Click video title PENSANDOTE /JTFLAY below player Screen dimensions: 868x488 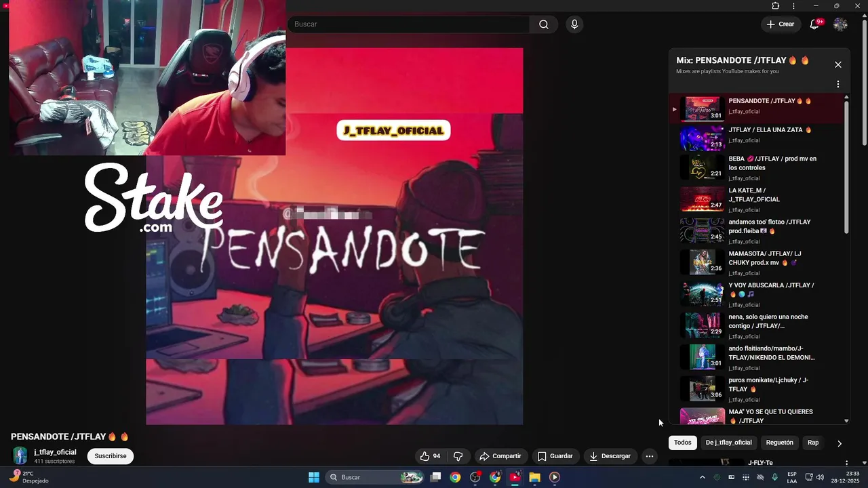pos(70,436)
